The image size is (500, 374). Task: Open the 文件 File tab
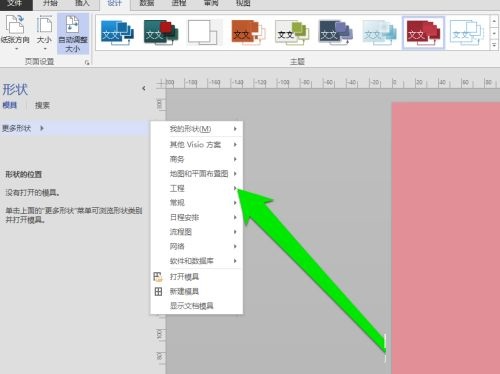click(x=15, y=4)
